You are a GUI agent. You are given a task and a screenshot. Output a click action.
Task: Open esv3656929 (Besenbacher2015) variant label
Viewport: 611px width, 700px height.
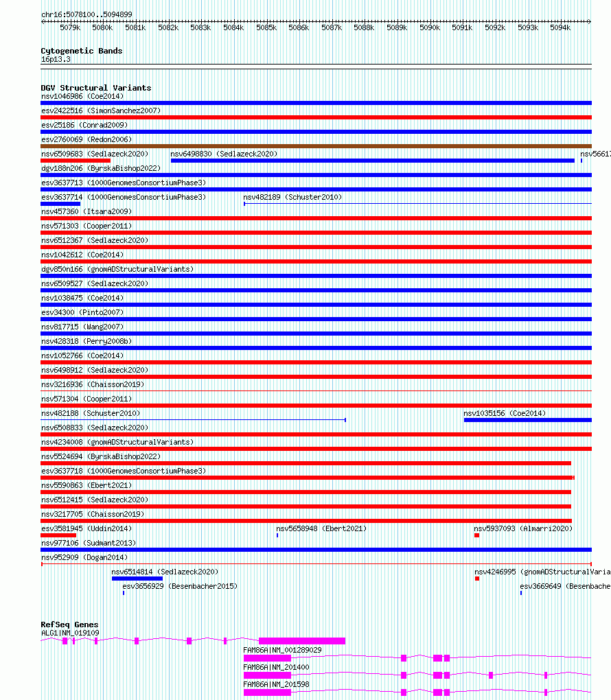(180, 586)
